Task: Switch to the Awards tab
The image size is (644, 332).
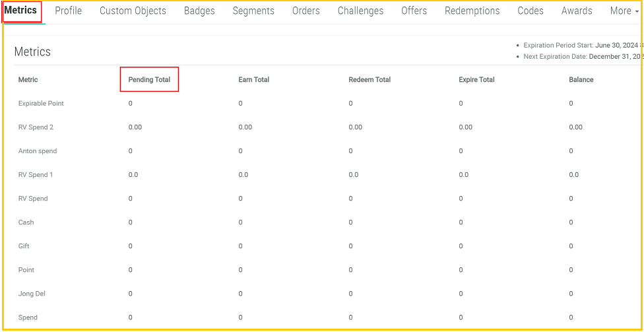Action: click(x=577, y=11)
